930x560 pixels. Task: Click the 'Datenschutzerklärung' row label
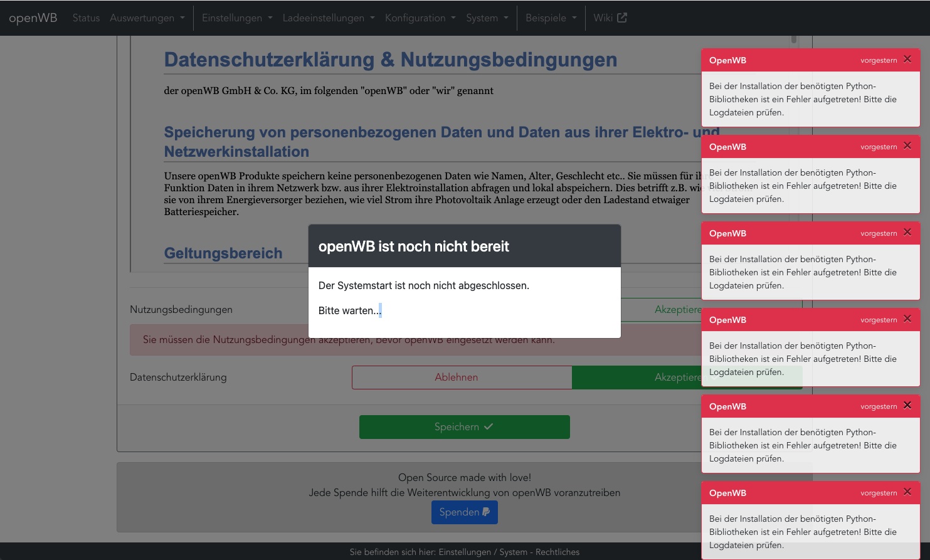click(178, 378)
